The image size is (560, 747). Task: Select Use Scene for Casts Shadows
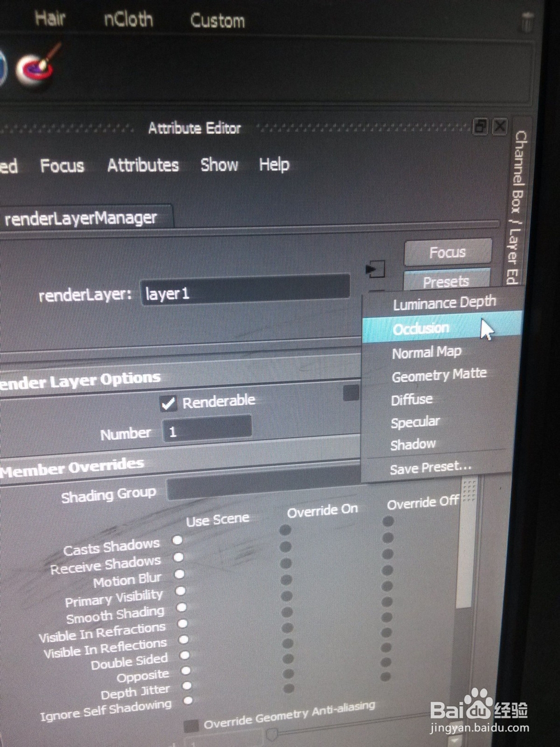pos(178,540)
